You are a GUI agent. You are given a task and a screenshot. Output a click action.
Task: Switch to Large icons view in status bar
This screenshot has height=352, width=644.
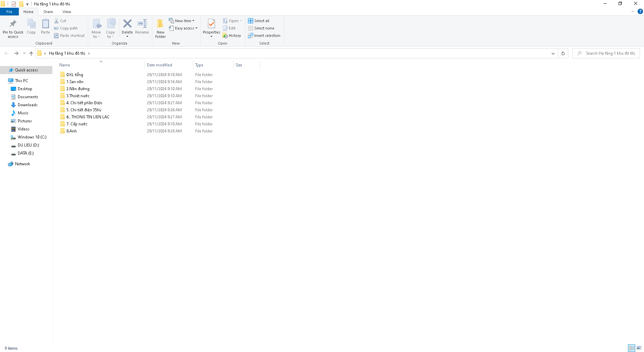coord(639,348)
